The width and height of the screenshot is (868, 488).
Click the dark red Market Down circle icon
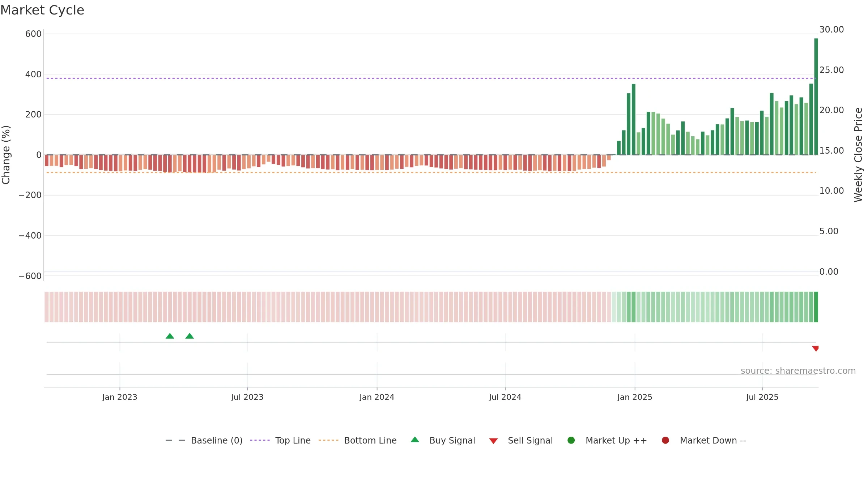665,440
